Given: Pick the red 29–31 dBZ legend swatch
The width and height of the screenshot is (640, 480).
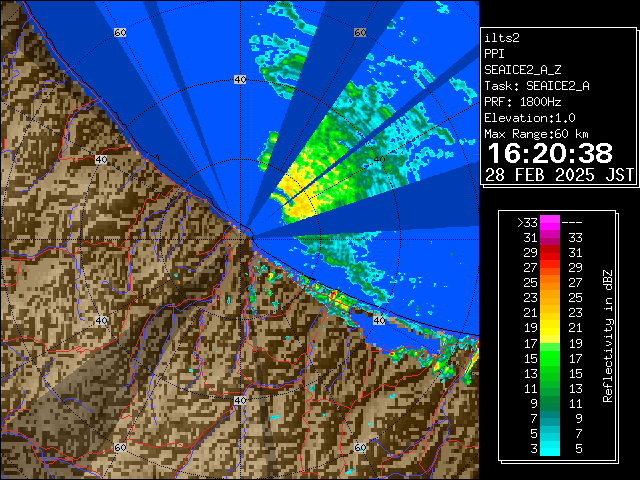Looking at the screenshot, I should click(550, 253).
